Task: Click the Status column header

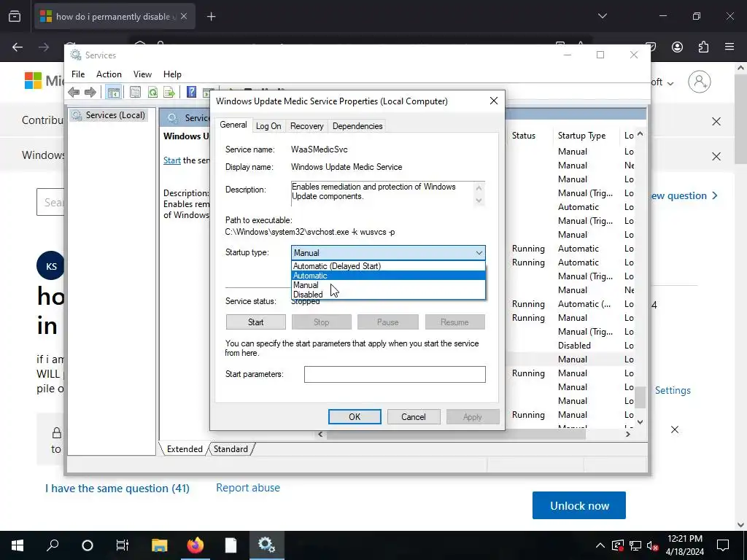Action: point(524,136)
